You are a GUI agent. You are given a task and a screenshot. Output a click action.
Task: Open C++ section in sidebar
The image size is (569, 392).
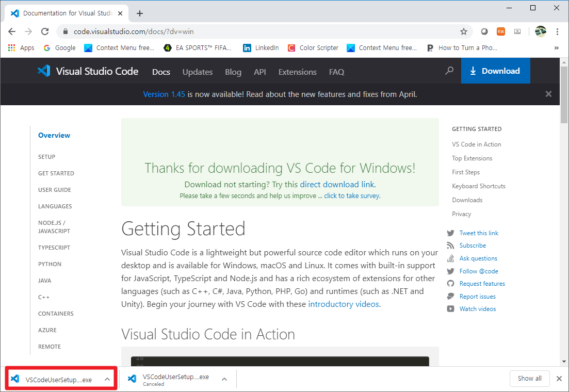point(44,297)
